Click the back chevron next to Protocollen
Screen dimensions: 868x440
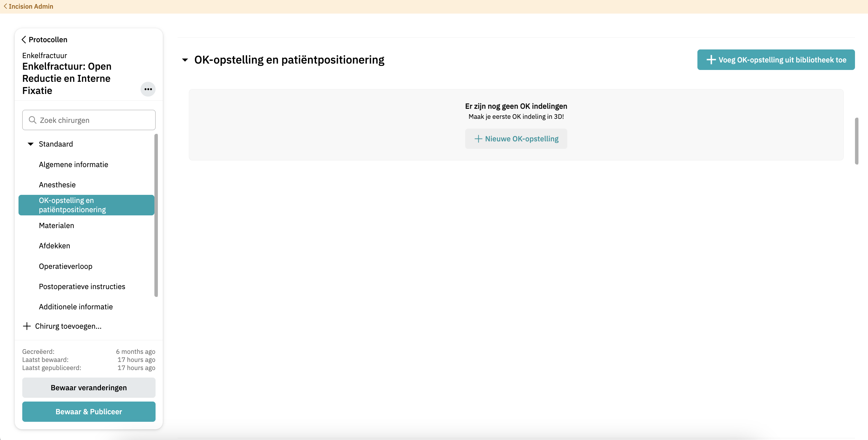(x=24, y=40)
